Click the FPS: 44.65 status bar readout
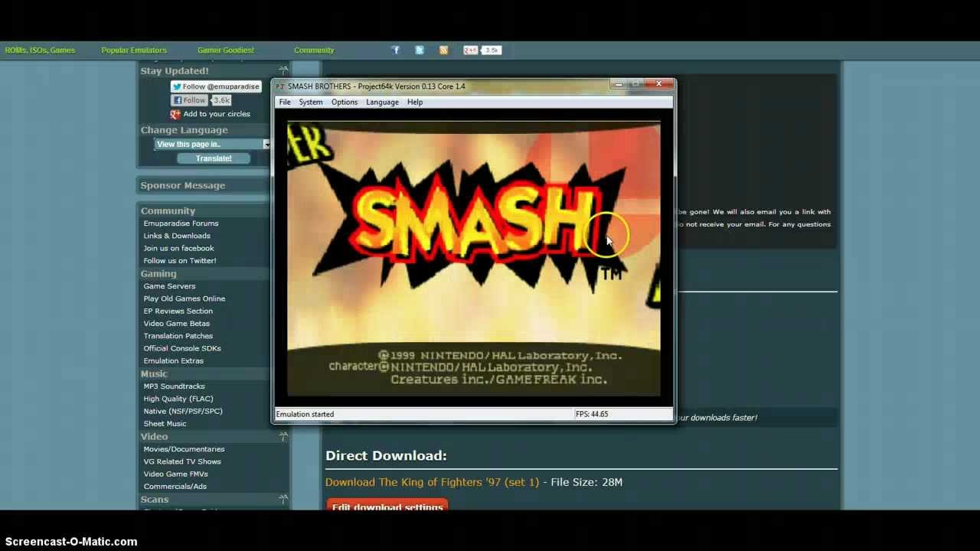The height and width of the screenshot is (551, 980). [x=592, y=414]
